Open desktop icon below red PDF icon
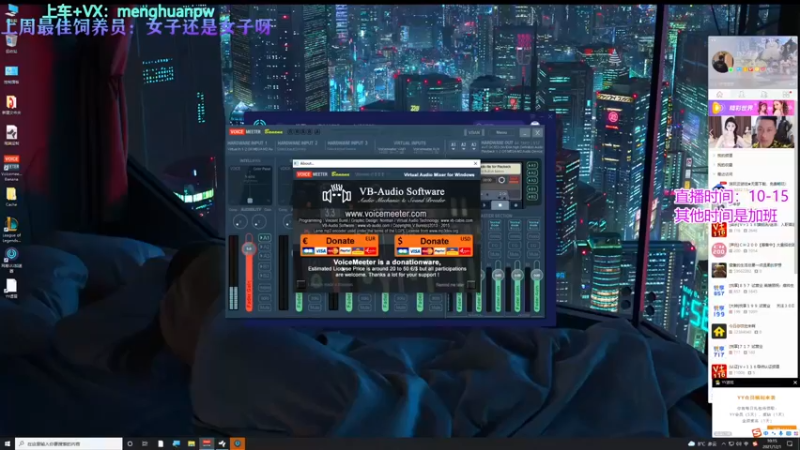The height and width of the screenshot is (450, 800). [x=11, y=135]
